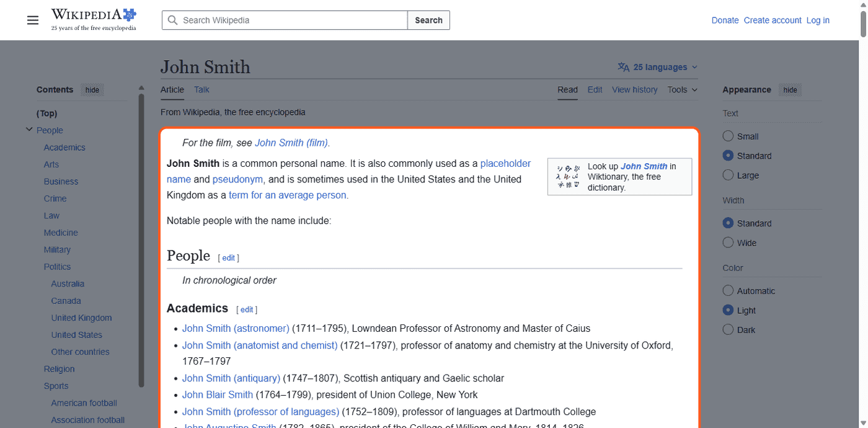Select Wide width option
Screen dimensions: 868x428
coord(728,243)
